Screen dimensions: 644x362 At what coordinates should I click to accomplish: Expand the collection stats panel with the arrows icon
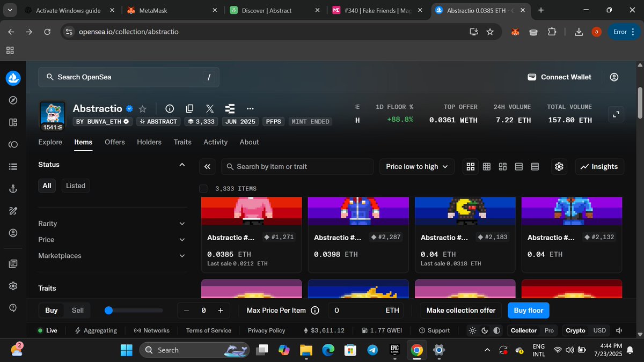(x=616, y=114)
